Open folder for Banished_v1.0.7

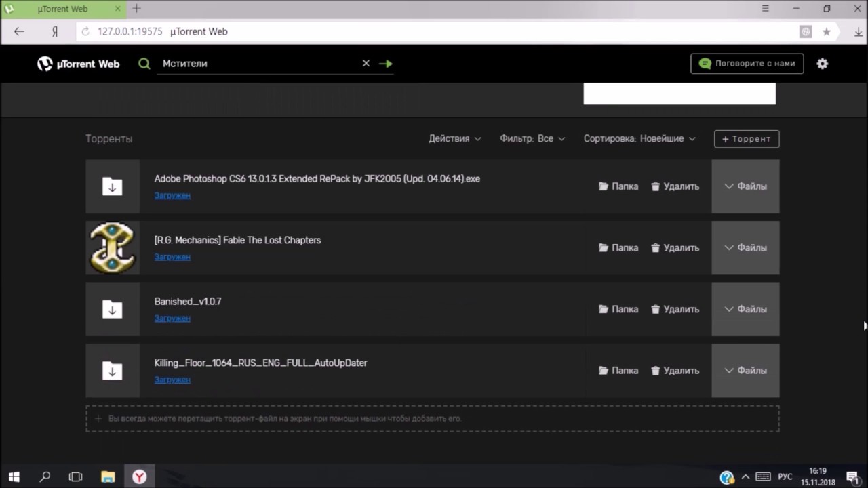point(618,309)
